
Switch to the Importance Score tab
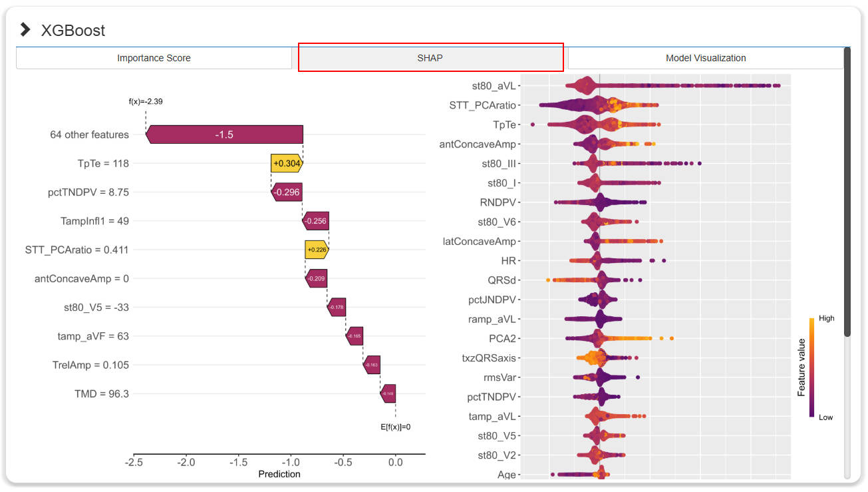(x=154, y=58)
